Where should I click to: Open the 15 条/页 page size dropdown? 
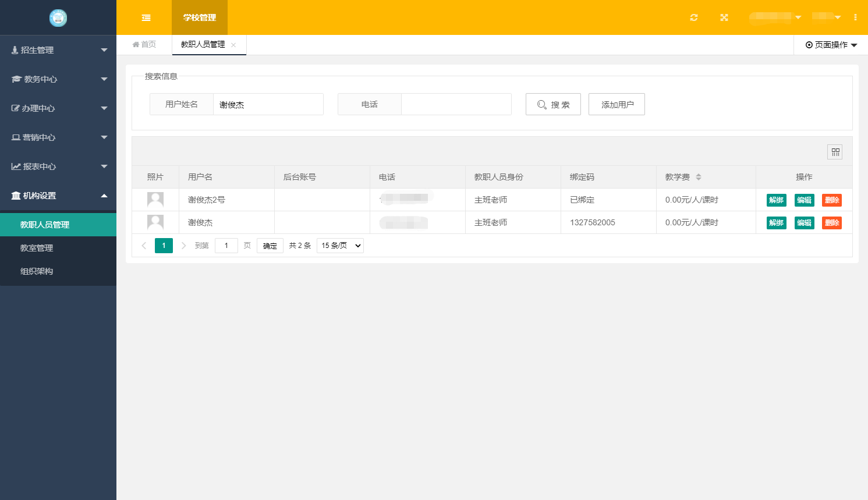[x=340, y=246]
